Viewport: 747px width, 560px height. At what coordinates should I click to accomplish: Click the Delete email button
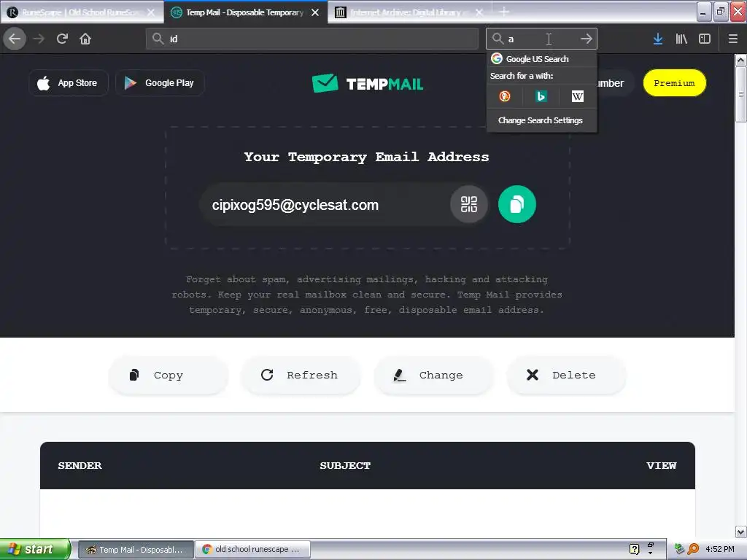click(x=566, y=376)
